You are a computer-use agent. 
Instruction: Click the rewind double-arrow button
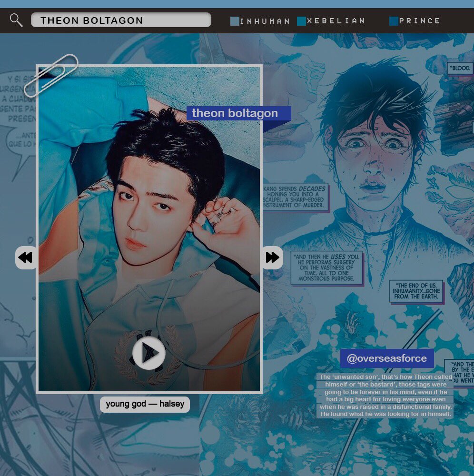click(26, 258)
